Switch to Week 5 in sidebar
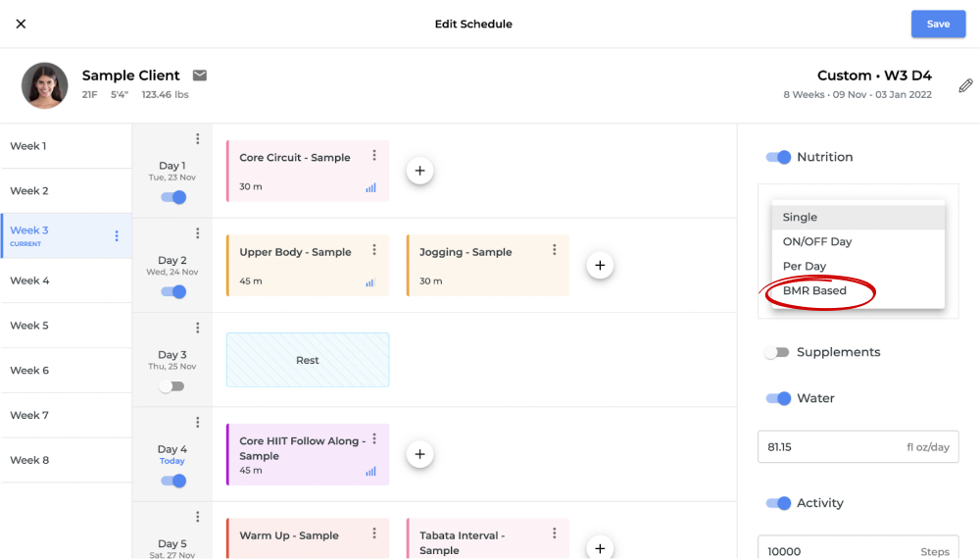Viewport: 980px width, 559px height. pyautogui.click(x=29, y=326)
